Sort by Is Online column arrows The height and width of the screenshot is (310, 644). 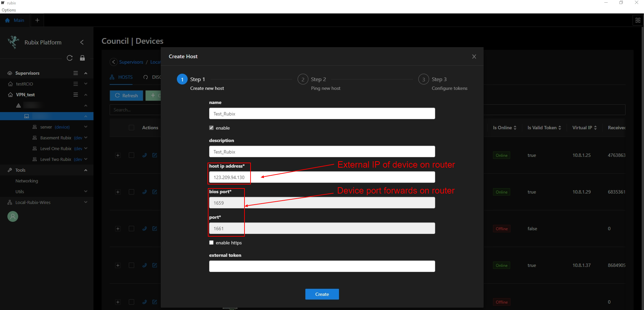(x=515, y=128)
